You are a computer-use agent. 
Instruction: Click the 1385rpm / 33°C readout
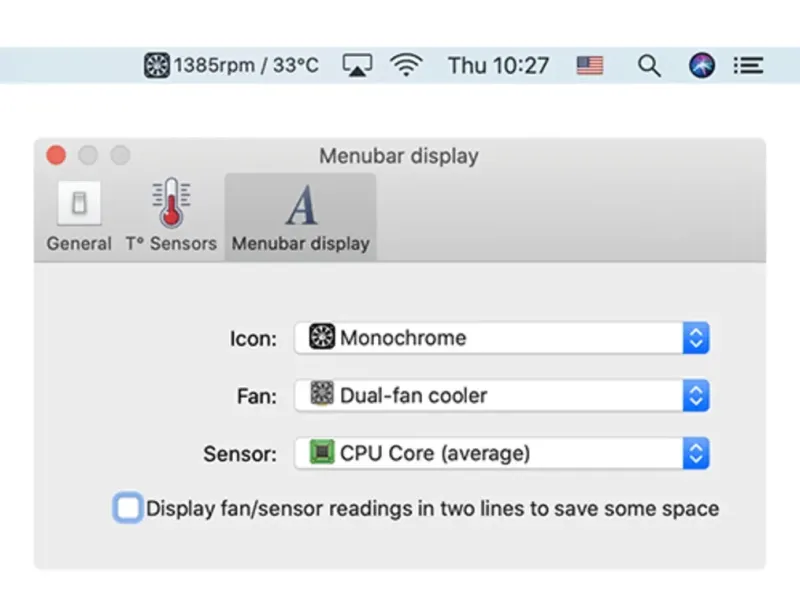(246, 66)
